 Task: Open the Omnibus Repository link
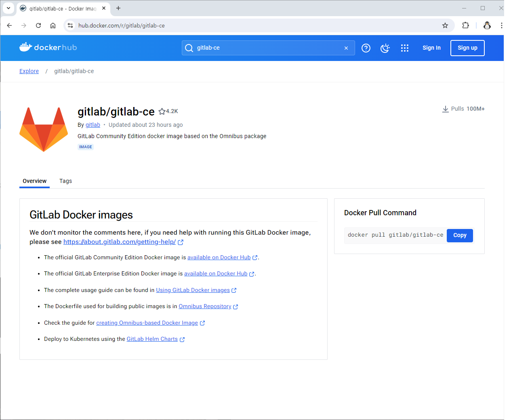point(205,306)
